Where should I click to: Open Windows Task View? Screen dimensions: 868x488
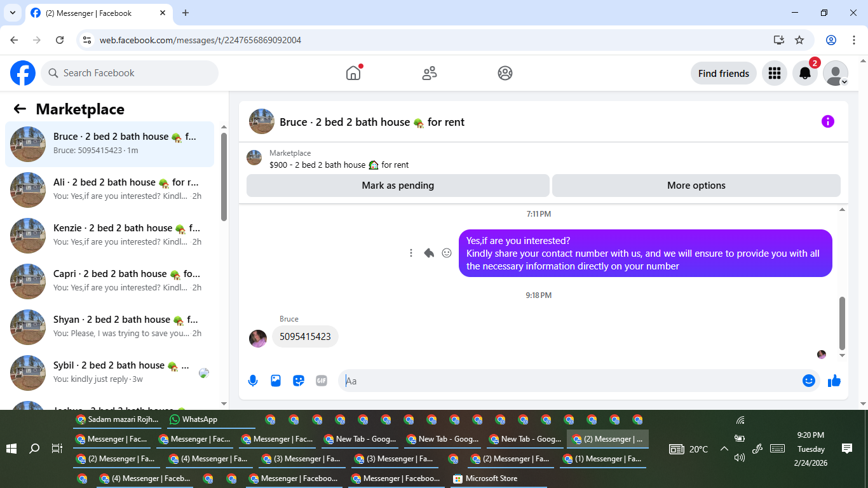point(57,449)
